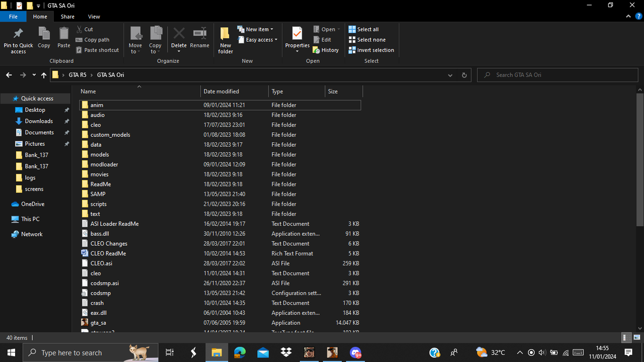Expand the address bar history dropdown
The image size is (644, 362).
(450, 75)
